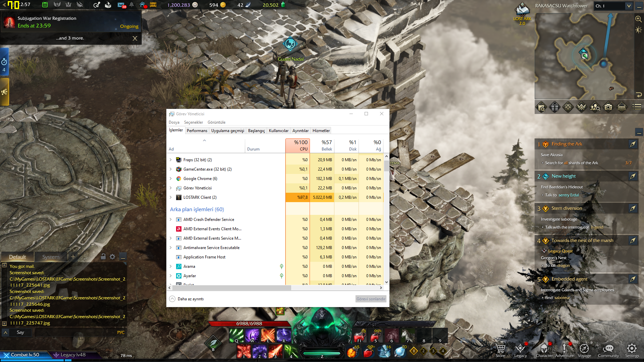Toggle tracking pin for Finding the Ark quest
Viewport: 644px width, 362px height.
(633, 144)
